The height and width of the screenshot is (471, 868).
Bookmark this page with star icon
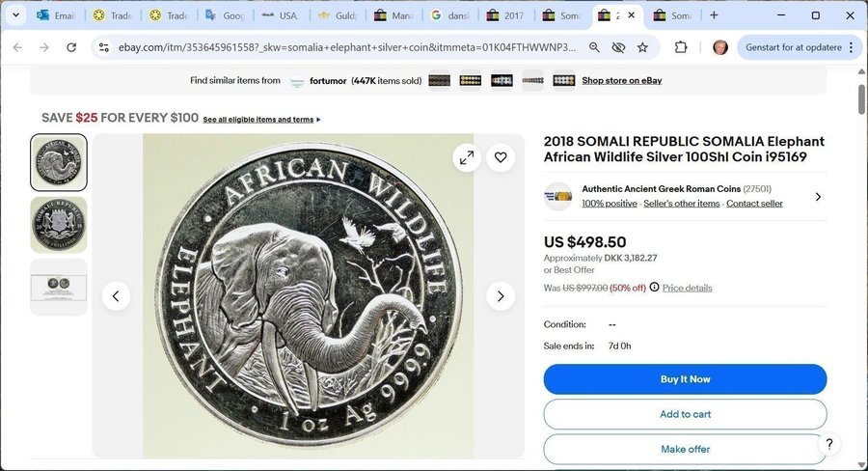642,47
